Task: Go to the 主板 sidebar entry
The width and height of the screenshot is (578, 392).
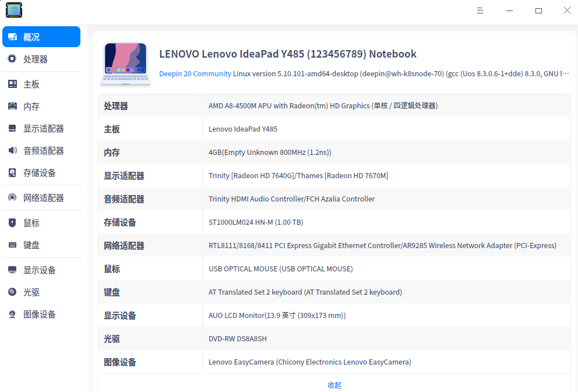Action: coord(41,84)
